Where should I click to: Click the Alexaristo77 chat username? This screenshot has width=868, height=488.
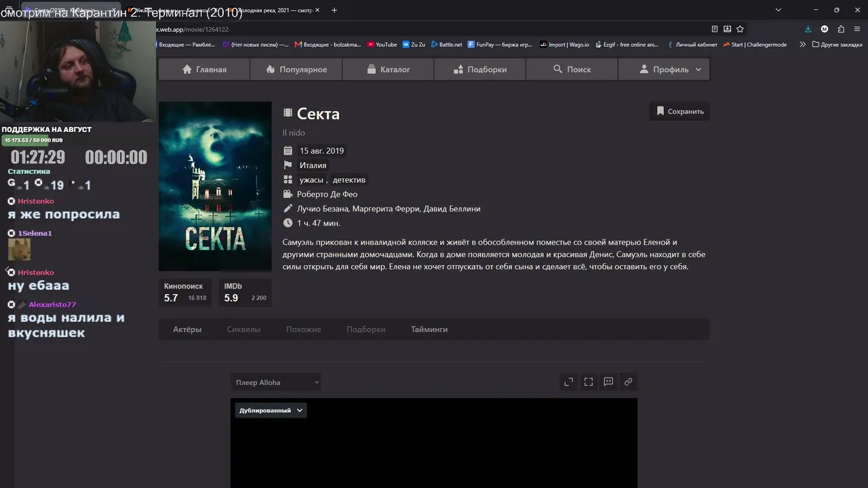[52, 305]
